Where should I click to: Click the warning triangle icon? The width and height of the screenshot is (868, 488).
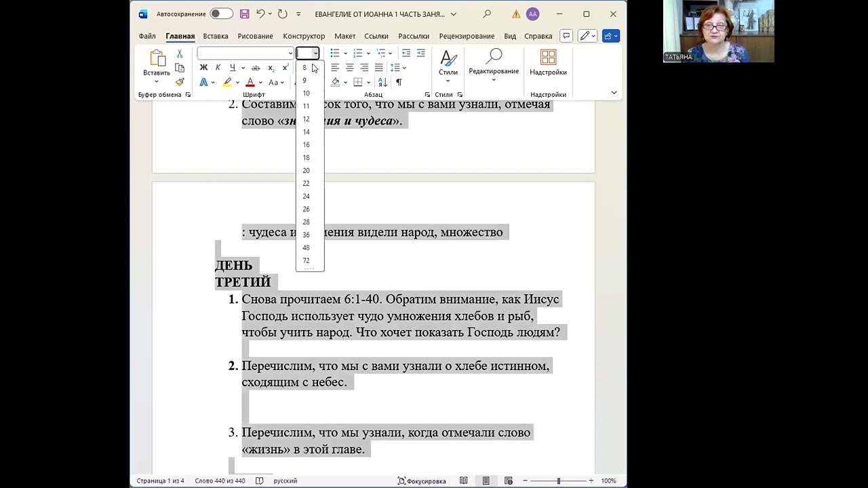(516, 14)
